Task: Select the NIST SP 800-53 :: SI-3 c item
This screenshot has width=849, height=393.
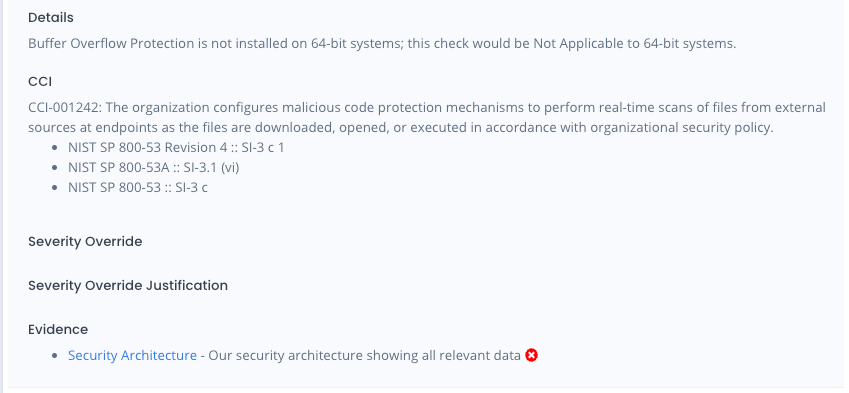Action: [x=138, y=188]
